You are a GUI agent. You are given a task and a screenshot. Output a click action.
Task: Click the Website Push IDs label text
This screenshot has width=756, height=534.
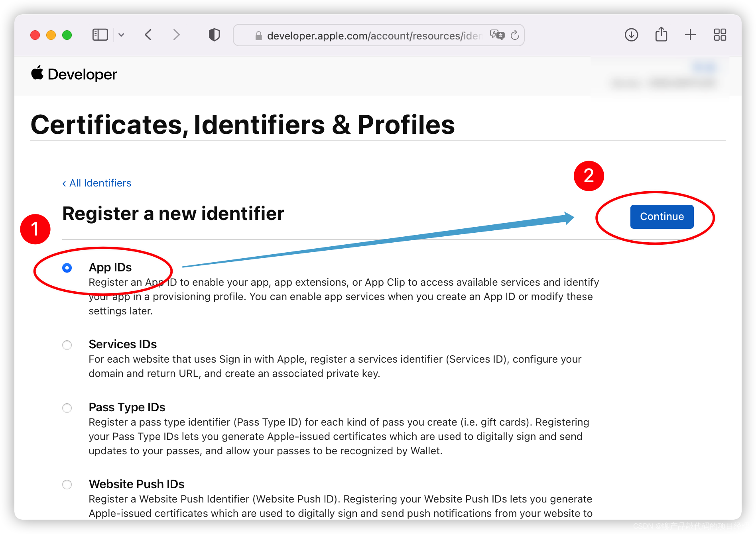coord(136,484)
